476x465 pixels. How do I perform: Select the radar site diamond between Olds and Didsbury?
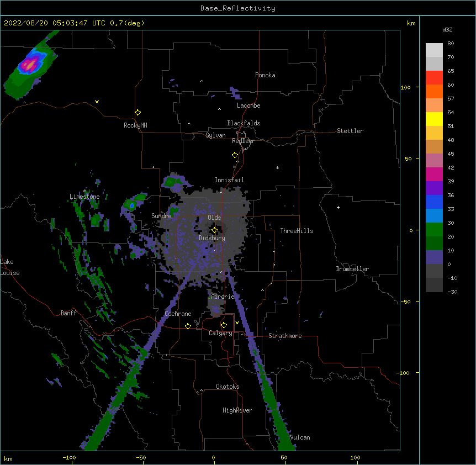tap(214, 230)
